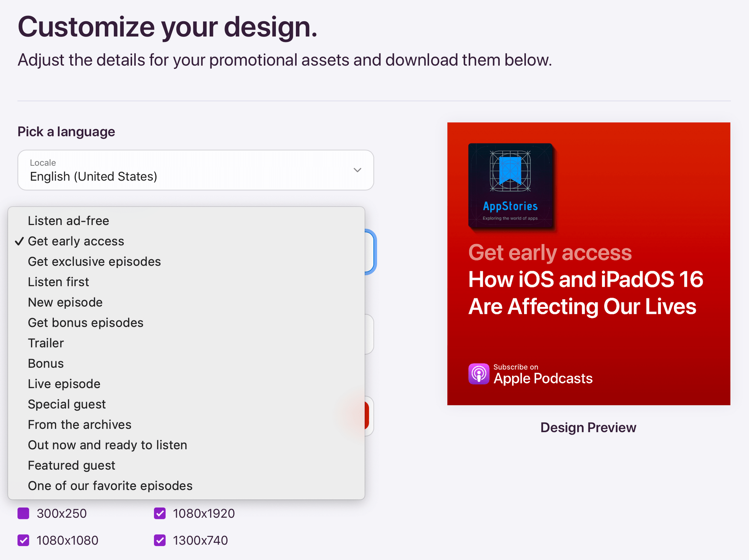Pick 'Listen first' in the list
Screen dimensions: 749x560
[186, 282]
